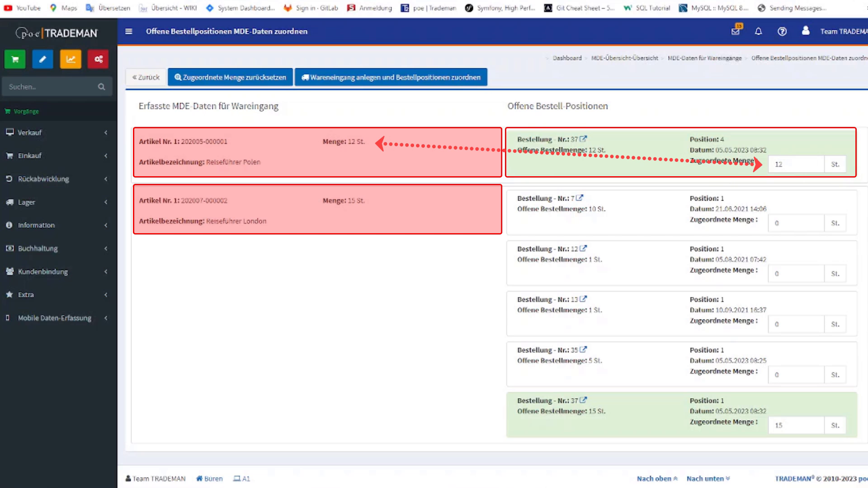Open external link icon of Bestellung Nr. 7
This screenshot has width=868, height=488.
(580, 198)
